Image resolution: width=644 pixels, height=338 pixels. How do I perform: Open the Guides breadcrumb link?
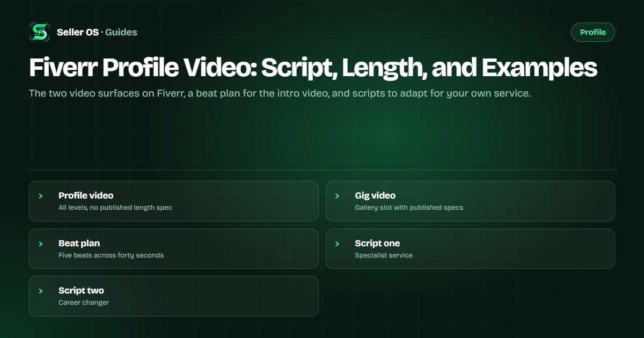tap(121, 32)
